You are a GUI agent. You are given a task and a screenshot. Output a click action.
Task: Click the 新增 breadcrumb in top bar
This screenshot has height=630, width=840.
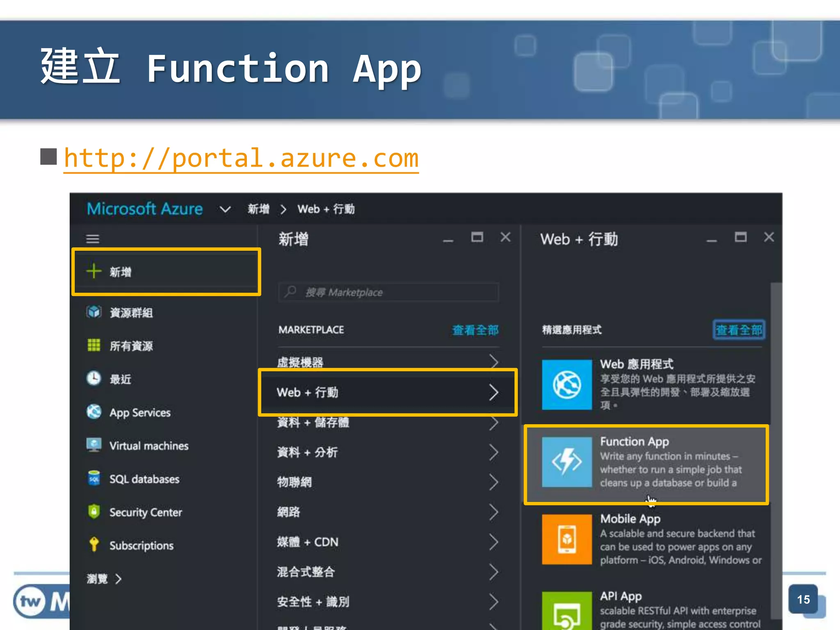pos(258,209)
